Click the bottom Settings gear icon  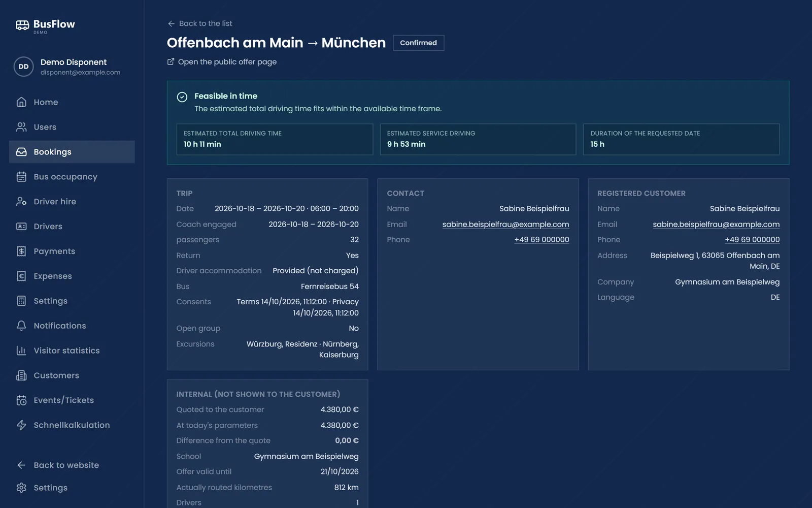click(21, 488)
